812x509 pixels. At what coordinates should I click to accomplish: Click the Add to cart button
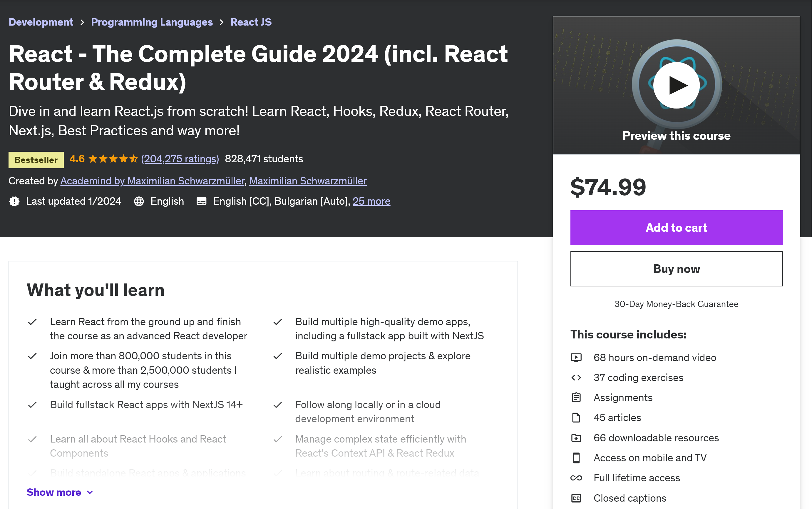point(676,228)
